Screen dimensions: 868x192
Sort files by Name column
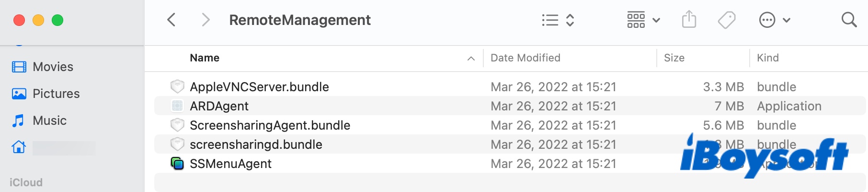pyautogui.click(x=205, y=58)
